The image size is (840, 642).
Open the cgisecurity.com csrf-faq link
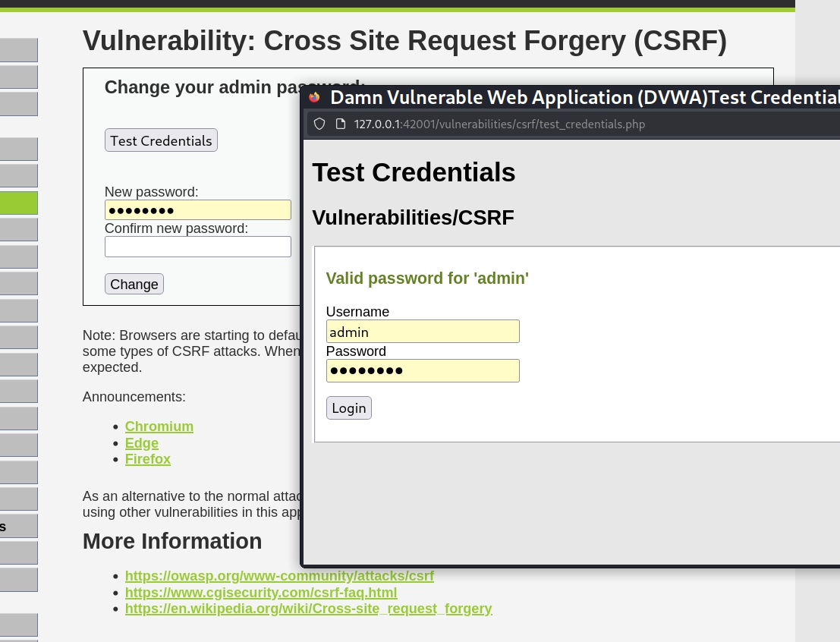[261, 593]
